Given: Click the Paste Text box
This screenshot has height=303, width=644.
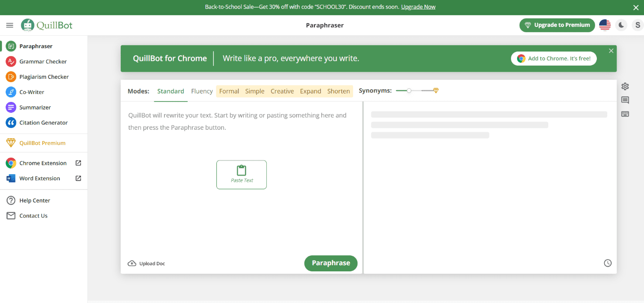Looking at the screenshot, I should (x=241, y=175).
